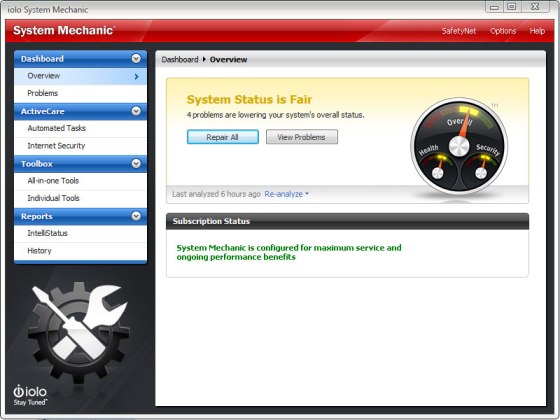The height and width of the screenshot is (420, 560).
Task: Open the IntelliStatus report
Action: (80, 233)
